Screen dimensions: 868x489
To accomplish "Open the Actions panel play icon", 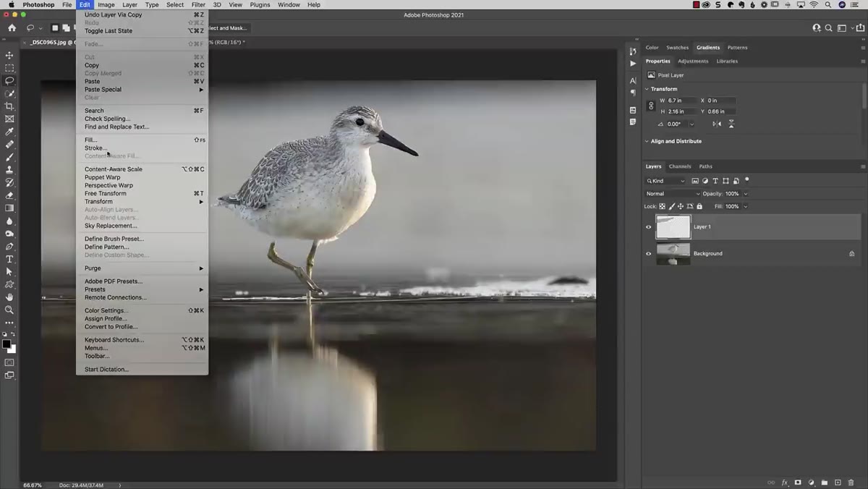I will click(633, 63).
